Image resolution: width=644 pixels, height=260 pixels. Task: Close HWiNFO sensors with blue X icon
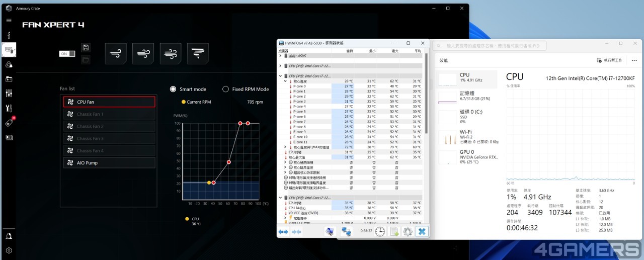pos(422,231)
